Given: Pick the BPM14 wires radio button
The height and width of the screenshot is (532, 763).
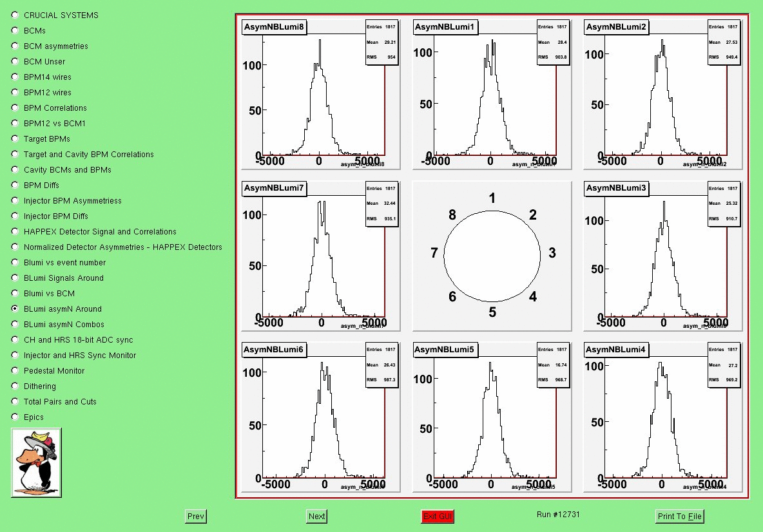Looking at the screenshot, I should pos(15,77).
